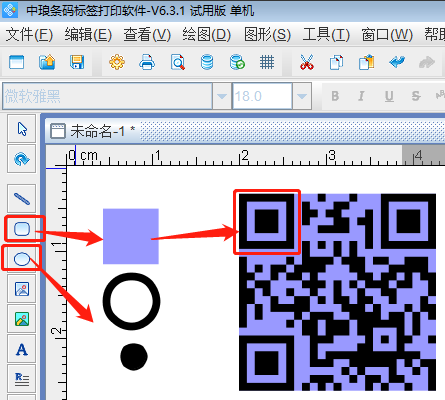Open the 查看(V) menu
This screenshot has width=445, height=400.
(x=147, y=35)
